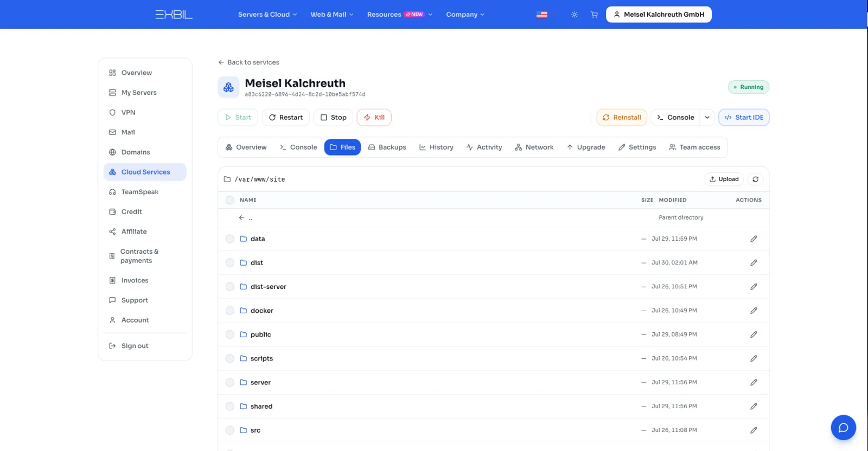The height and width of the screenshot is (451, 868).
Task: Select the docker folder checkbox
Action: (x=230, y=311)
